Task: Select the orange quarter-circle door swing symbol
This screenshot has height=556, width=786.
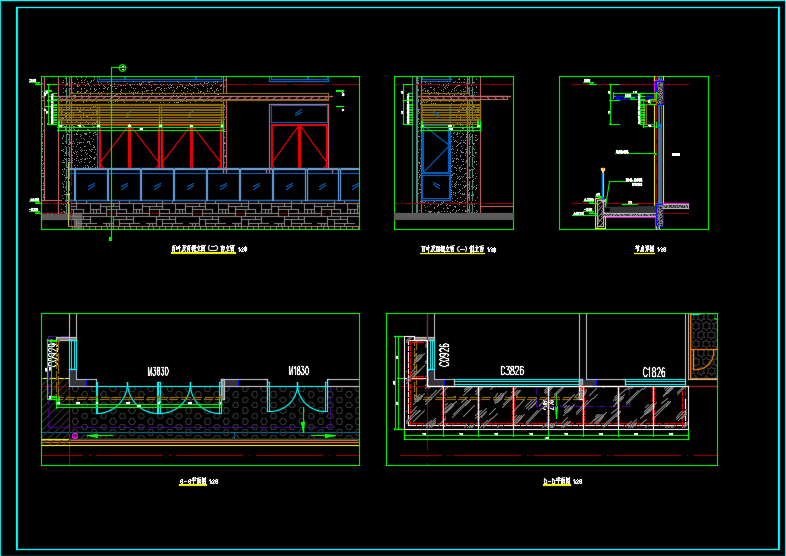Action: coord(702,360)
